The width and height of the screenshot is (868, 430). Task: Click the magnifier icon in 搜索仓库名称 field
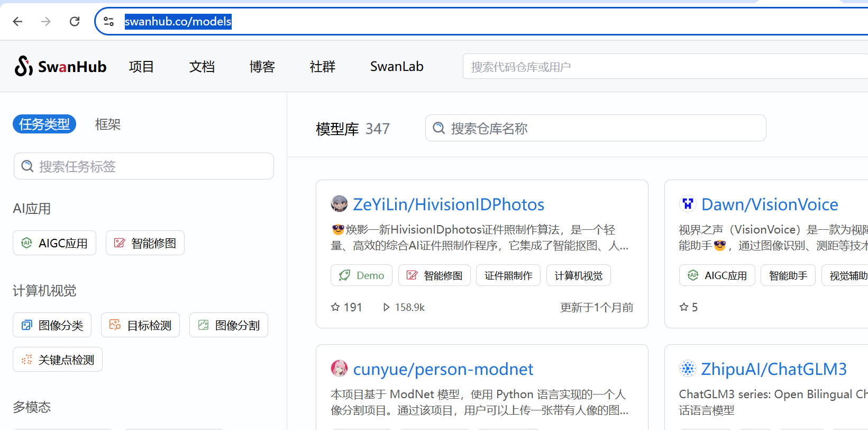pyautogui.click(x=438, y=128)
